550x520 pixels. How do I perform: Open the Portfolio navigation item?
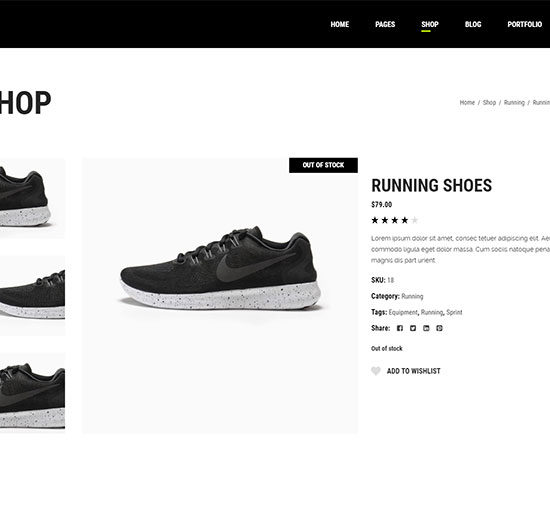pos(524,24)
